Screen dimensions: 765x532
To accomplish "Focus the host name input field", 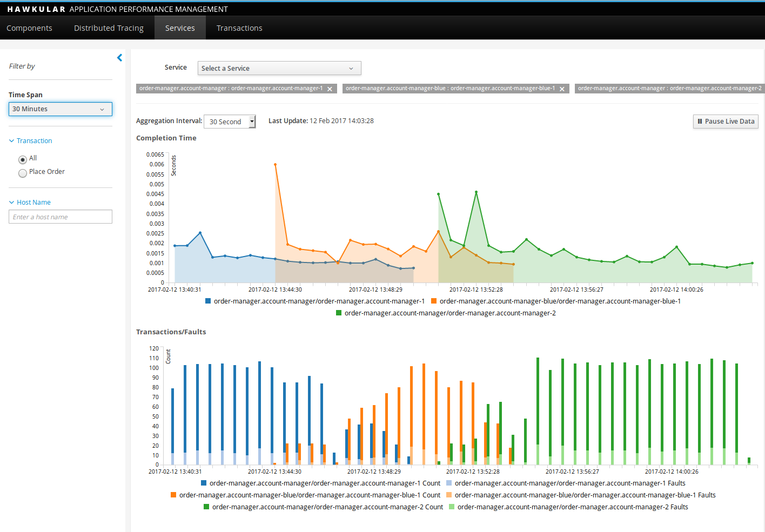I will click(61, 217).
